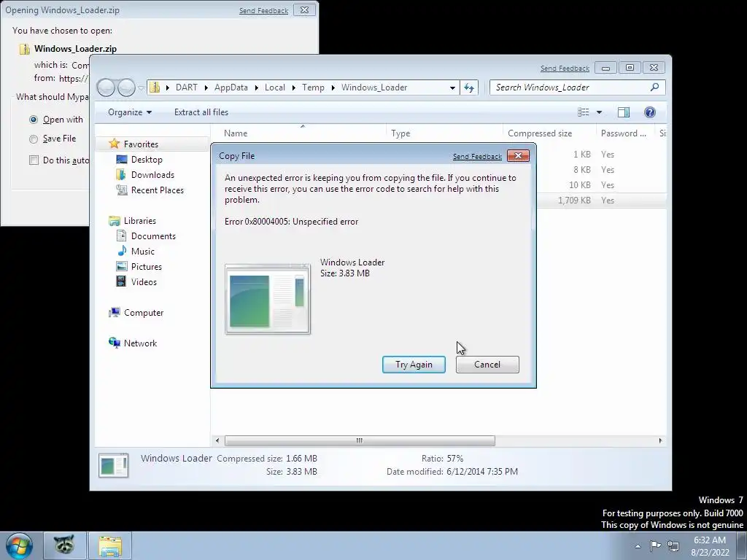The height and width of the screenshot is (560, 747).
Task: Open Videos library
Action: pyautogui.click(x=144, y=282)
